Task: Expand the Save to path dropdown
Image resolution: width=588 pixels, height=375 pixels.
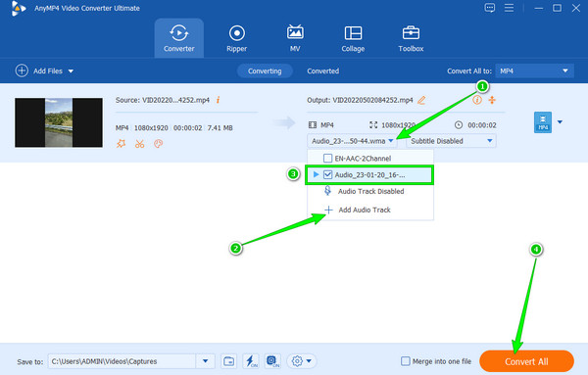Action: 205,361
